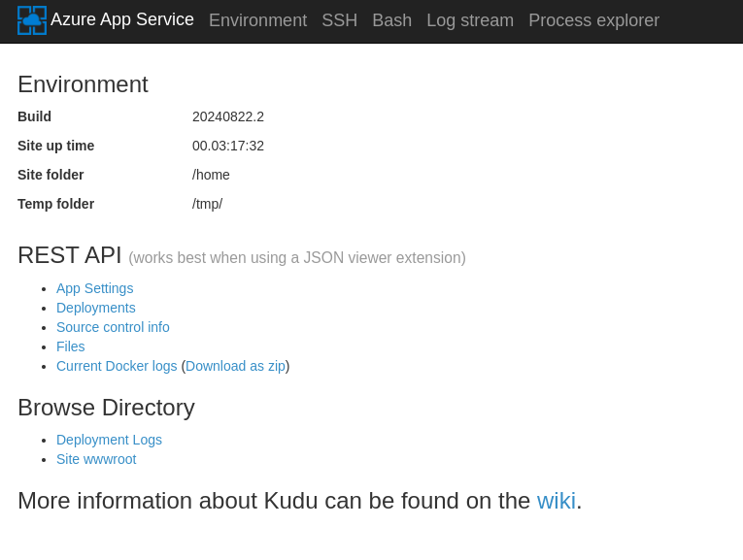This screenshot has height=560, width=743.
Task: Select the site up time 00.03:17:32
Action: [x=228, y=146]
